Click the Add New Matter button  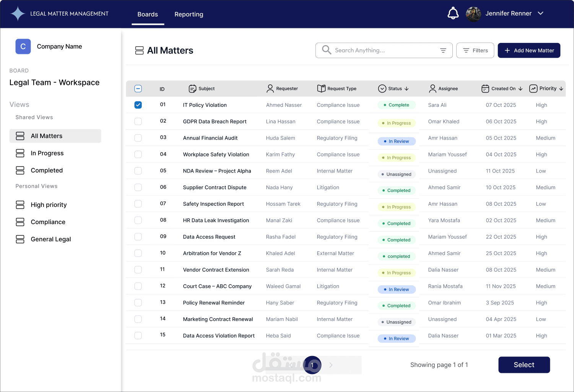point(529,50)
